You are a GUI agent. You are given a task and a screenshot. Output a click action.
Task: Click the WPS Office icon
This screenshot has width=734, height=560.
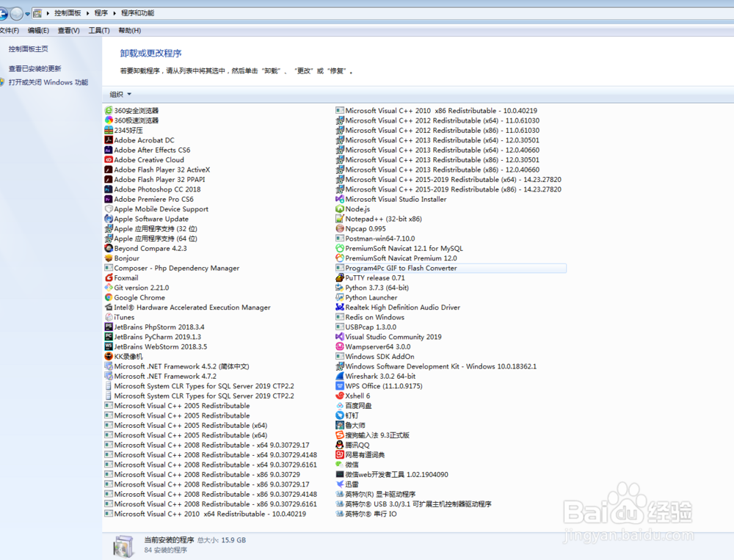pyautogui.click(x=340, y=386)
